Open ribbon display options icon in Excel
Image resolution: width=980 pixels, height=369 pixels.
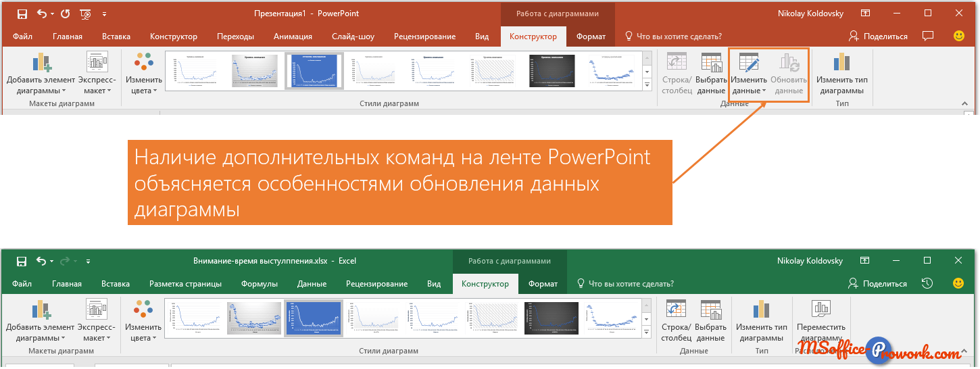pos(865,261)
